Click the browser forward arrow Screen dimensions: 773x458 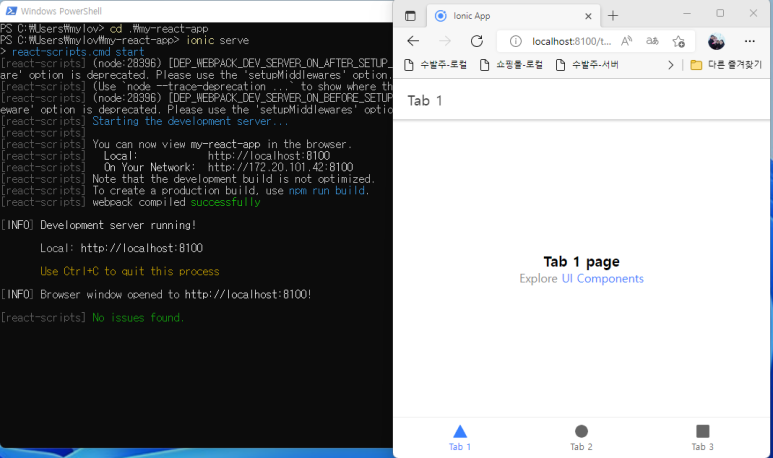pyautogui.click(x=445, y=41)
